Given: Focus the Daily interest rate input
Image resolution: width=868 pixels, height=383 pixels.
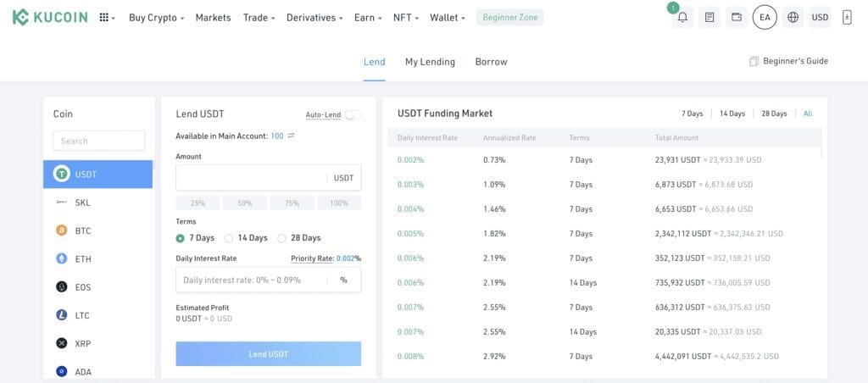Looking at the screenshot, I should tap(269, 280).
